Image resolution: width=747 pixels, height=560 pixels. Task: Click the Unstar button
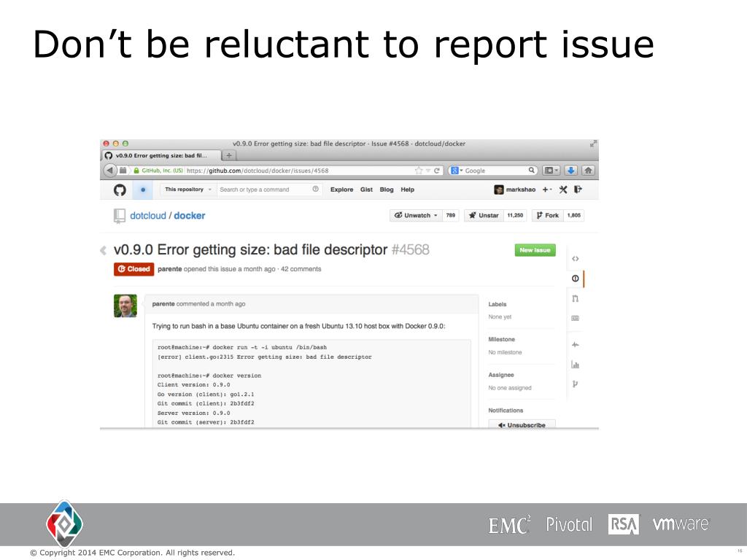[x=484, y=215]
